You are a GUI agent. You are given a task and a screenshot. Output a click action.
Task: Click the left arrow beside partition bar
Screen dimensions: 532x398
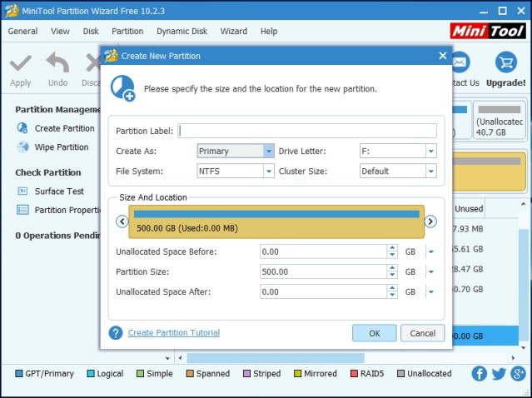click(x=122, y=221)
